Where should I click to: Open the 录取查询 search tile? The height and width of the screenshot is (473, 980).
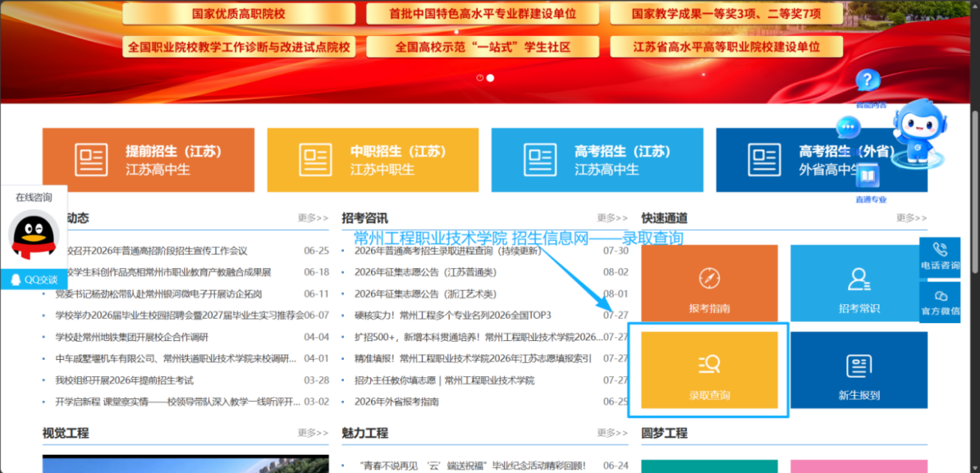pos(710,370)
